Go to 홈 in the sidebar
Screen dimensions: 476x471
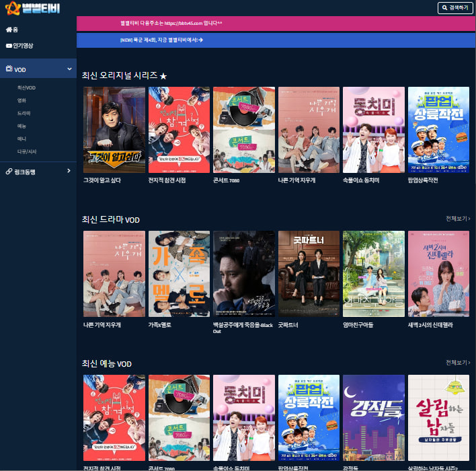pyautogui.click(x=15, y=30)
